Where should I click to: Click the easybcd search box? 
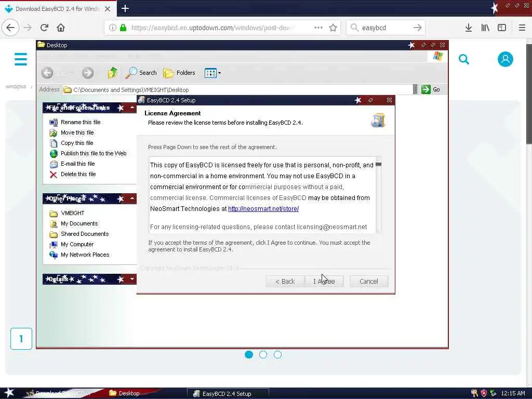(x=385, y=28)
